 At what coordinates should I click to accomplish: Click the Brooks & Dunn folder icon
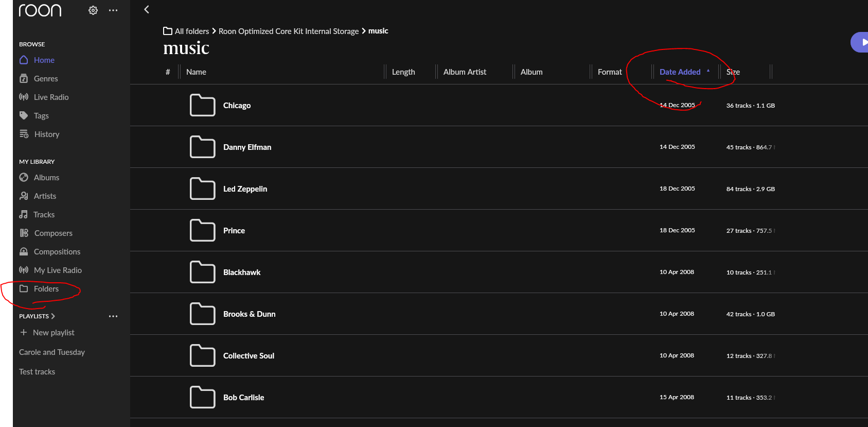(x=203, y=314)
